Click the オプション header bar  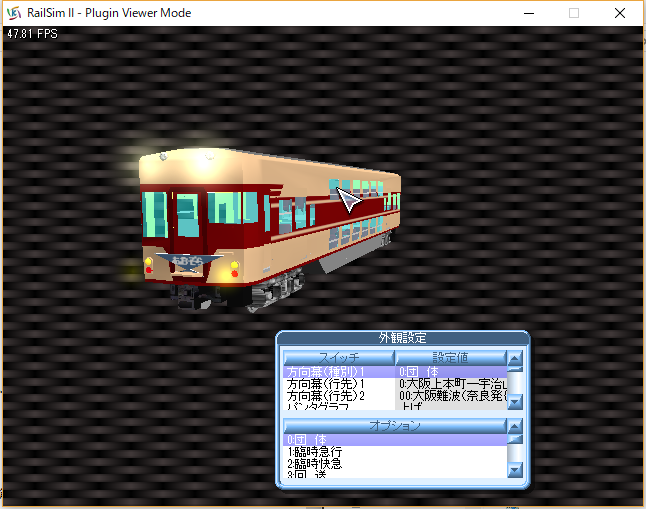pyautogui.click(x=394, y=426)
